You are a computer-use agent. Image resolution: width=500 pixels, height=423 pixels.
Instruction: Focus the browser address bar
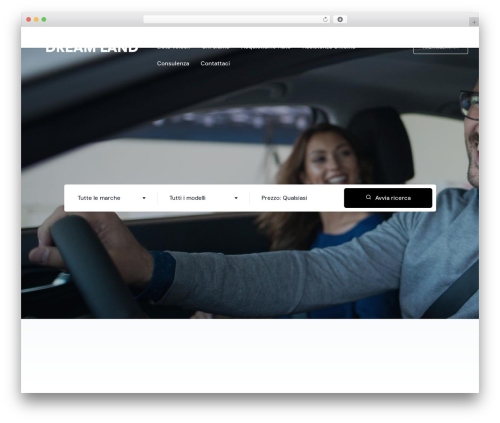(236, 20)
